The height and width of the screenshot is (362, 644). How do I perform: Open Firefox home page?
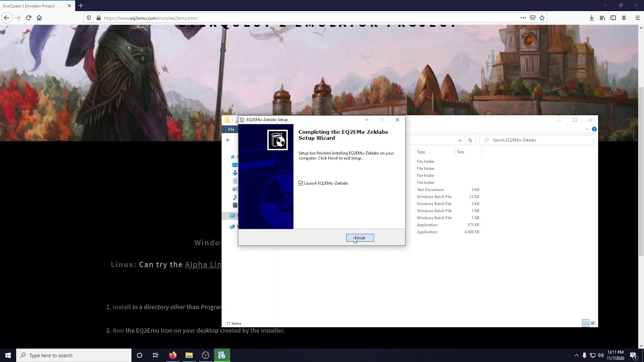coord(39,18)
